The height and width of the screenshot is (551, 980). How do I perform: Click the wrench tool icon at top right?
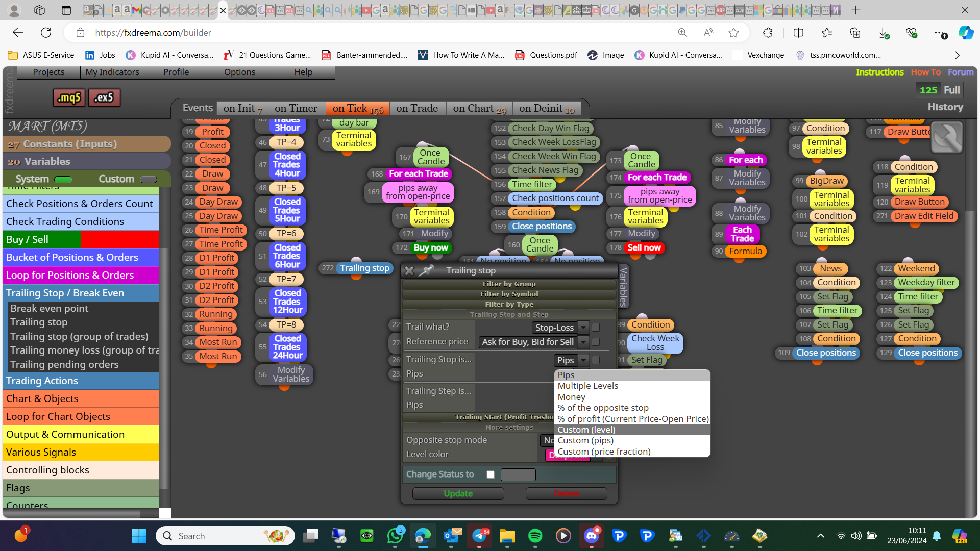[946, 138]
